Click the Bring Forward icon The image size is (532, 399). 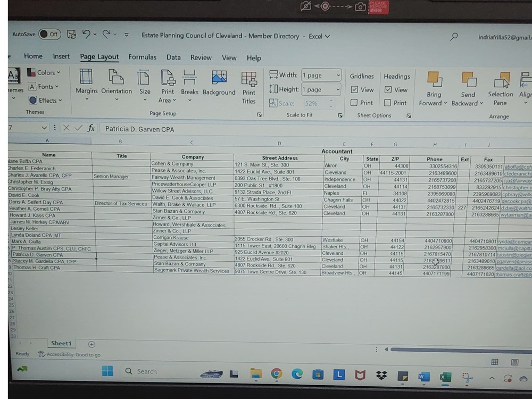tap(434, 79)
